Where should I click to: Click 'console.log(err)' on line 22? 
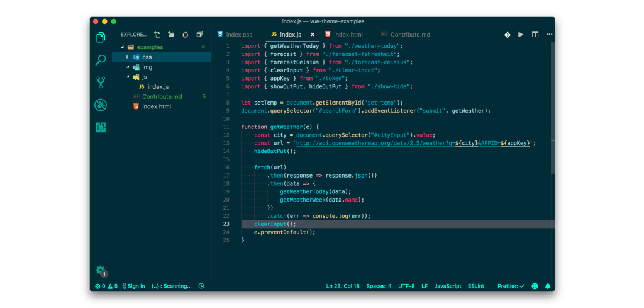[x=338, y=216]
